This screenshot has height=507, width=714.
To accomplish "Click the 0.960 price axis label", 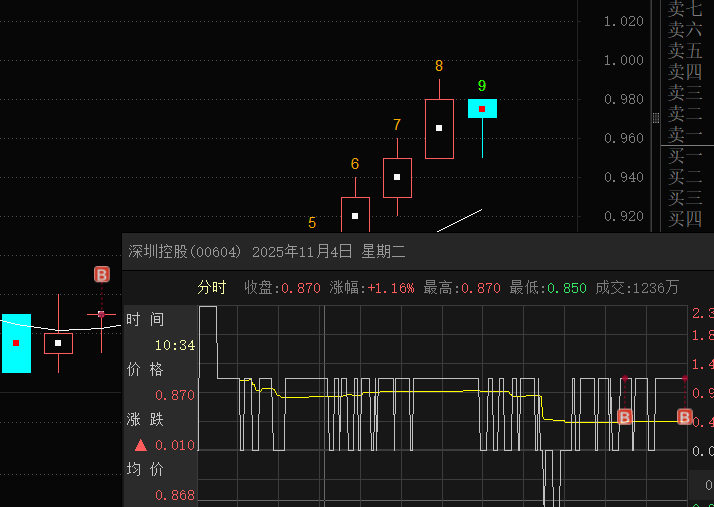I will 623,138.
